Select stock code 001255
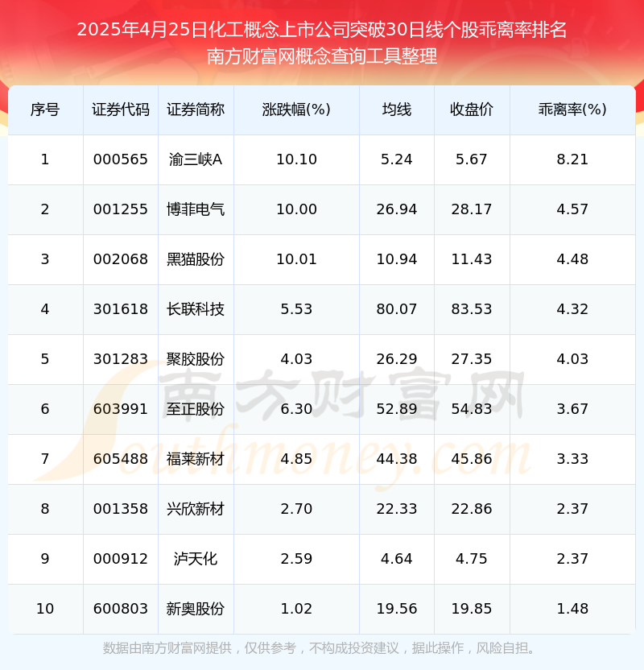 [x=121, y=209]
